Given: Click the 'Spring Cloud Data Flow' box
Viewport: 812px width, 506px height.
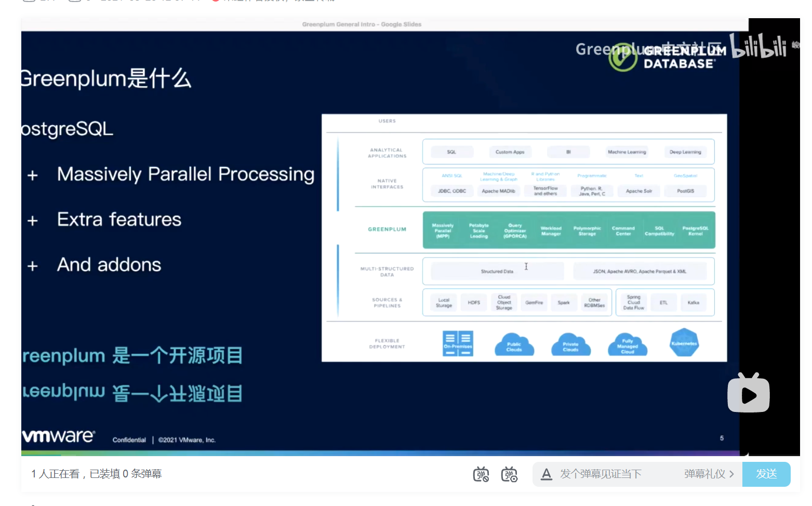Looking at the screenshot, I should tap(633, 302).
